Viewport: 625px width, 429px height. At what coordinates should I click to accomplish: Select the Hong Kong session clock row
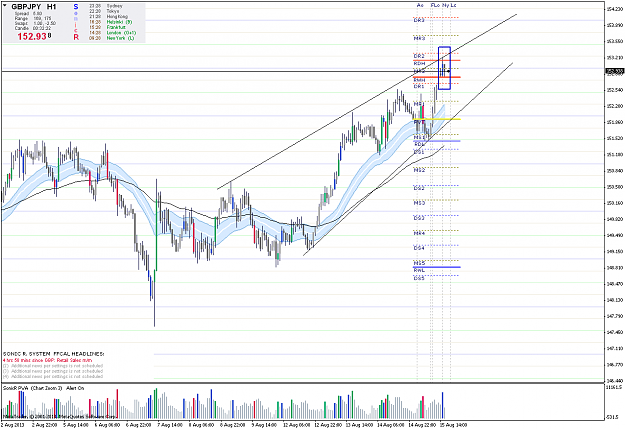(108, 16)
